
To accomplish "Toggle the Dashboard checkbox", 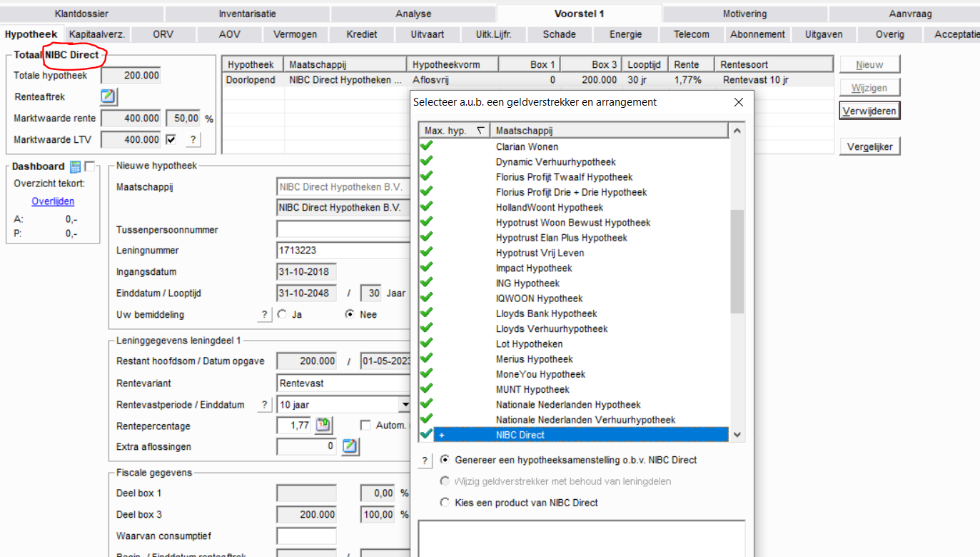I will pos(89,166).
